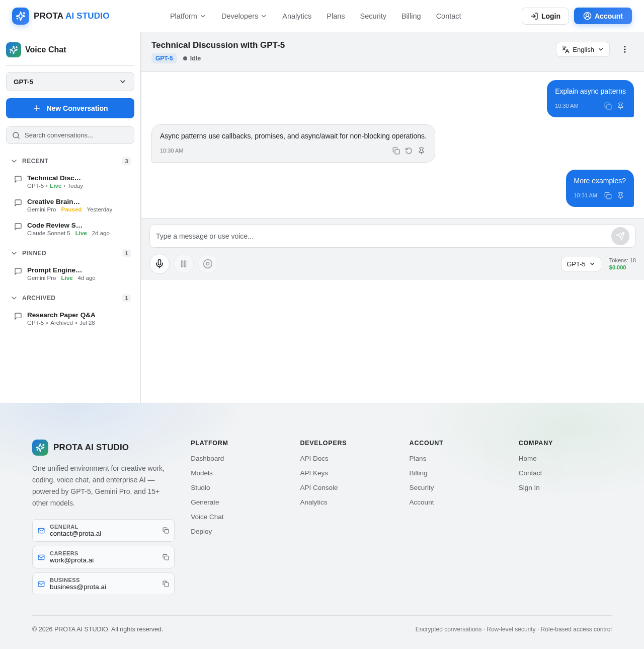The image size is (644, 649).
Task: Expand the Platform menu in top navigation
Action: click(x=188, y=16)
